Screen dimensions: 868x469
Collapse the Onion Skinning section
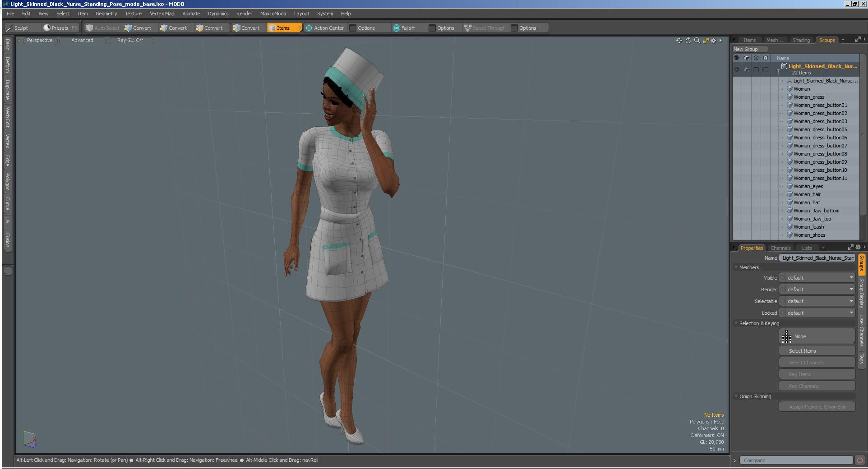pyautogui.click(x=736, y=396)
